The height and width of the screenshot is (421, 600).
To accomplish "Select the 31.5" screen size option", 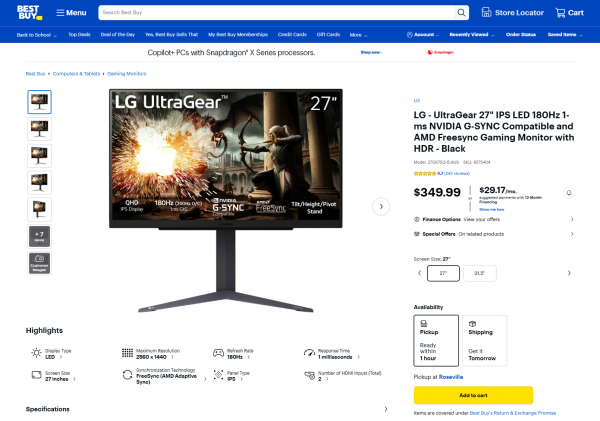I will pyautogui.click(x=479, y=273).
